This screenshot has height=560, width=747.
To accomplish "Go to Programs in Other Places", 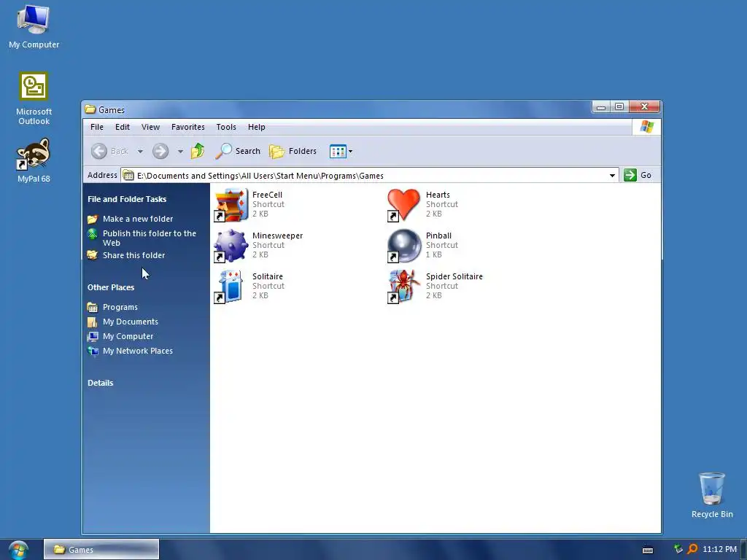I will [120, 307].
